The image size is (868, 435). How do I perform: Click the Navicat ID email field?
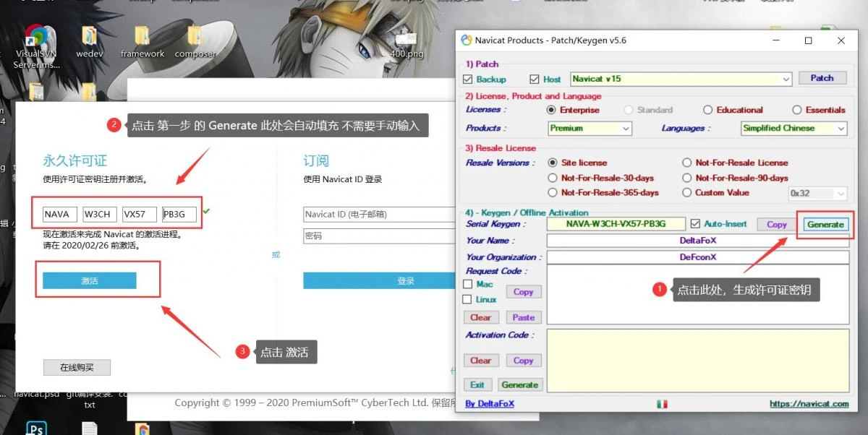click(378, 215)
